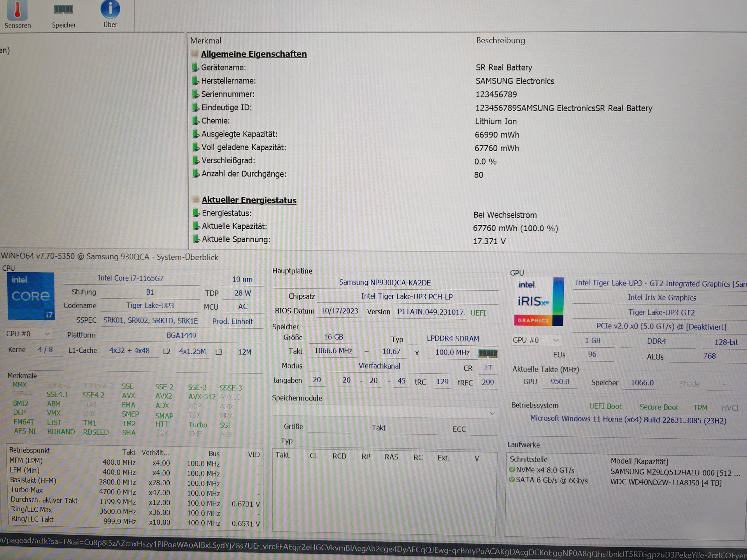This screenshot has height=560, width=747.
Task: Click the Intel Iris Xe Graphics logo
Action: click(x=539, y=302)
